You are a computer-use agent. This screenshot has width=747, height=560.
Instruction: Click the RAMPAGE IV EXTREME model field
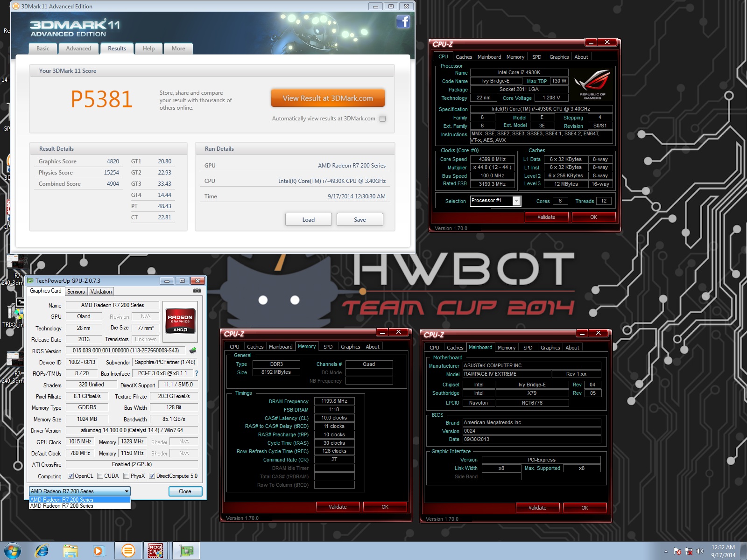(507, 374)
